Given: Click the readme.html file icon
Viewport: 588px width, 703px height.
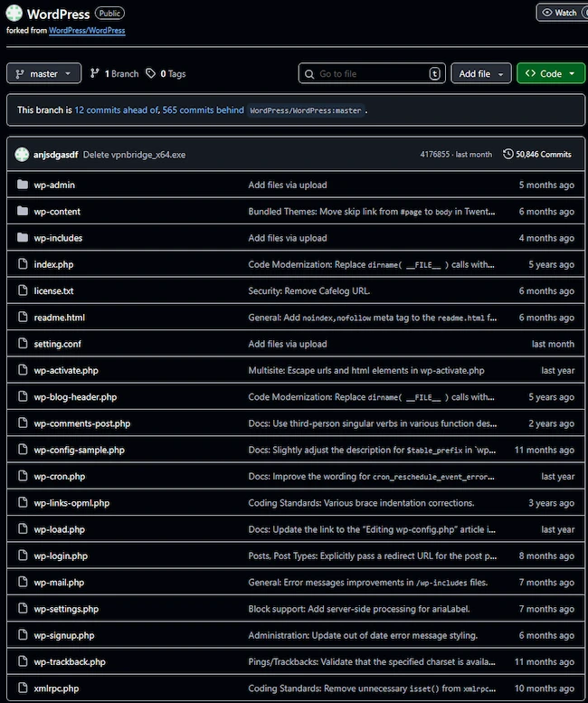Looking at the screenshot, I should [x=23, y=317].
